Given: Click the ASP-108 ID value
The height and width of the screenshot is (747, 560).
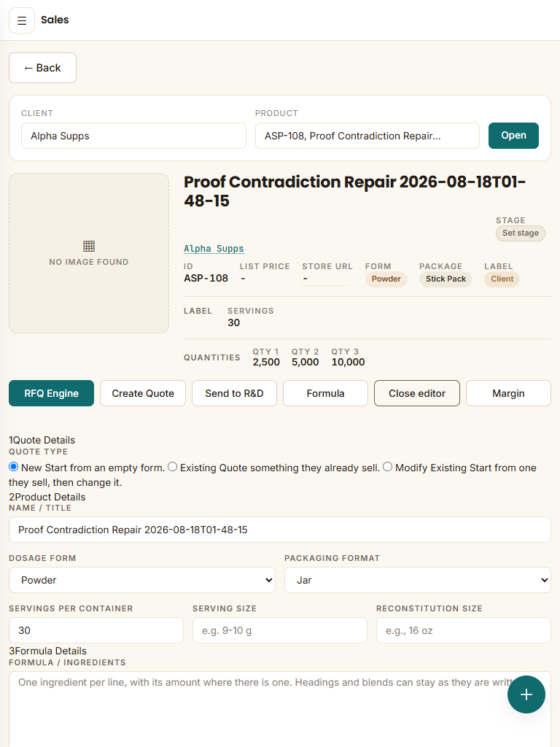Looking at the screenshot, I should coord(206,278).
